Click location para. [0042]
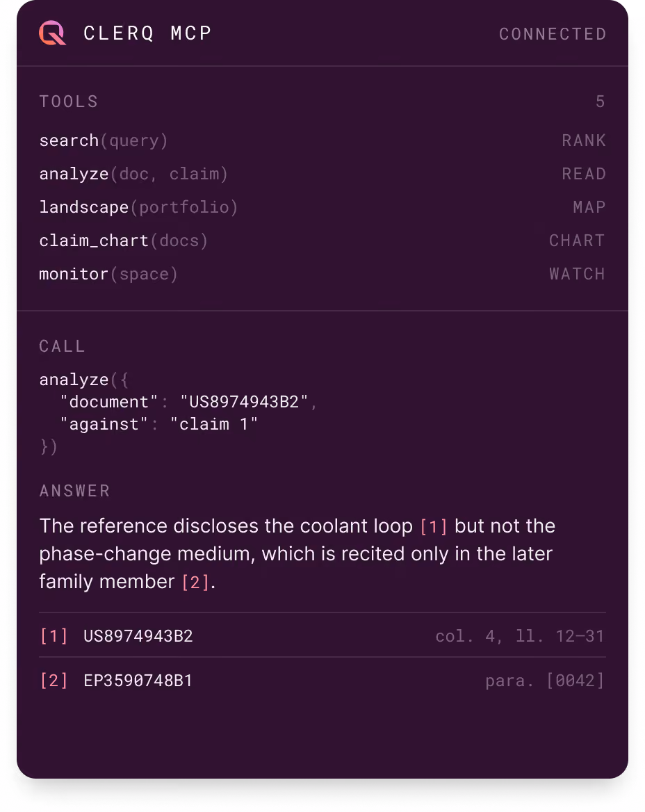 click(545, 681)
